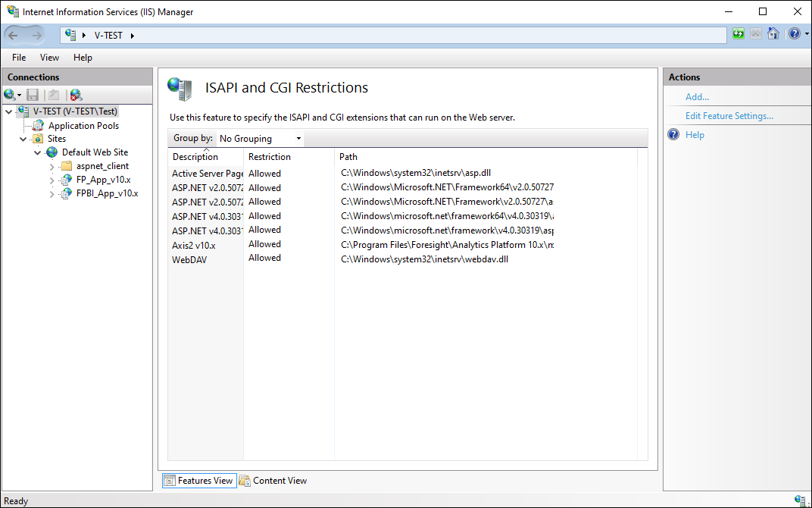Screen dimensions: 812x508
Task: Click the Refresh Page icon in the address bar
Action: (739, 34)
